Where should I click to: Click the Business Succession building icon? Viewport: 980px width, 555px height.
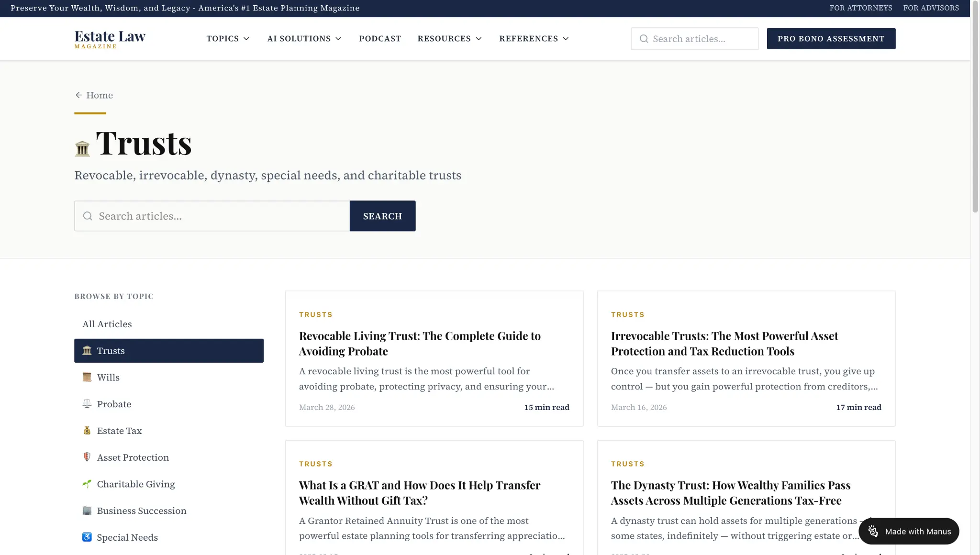[87, 511]
